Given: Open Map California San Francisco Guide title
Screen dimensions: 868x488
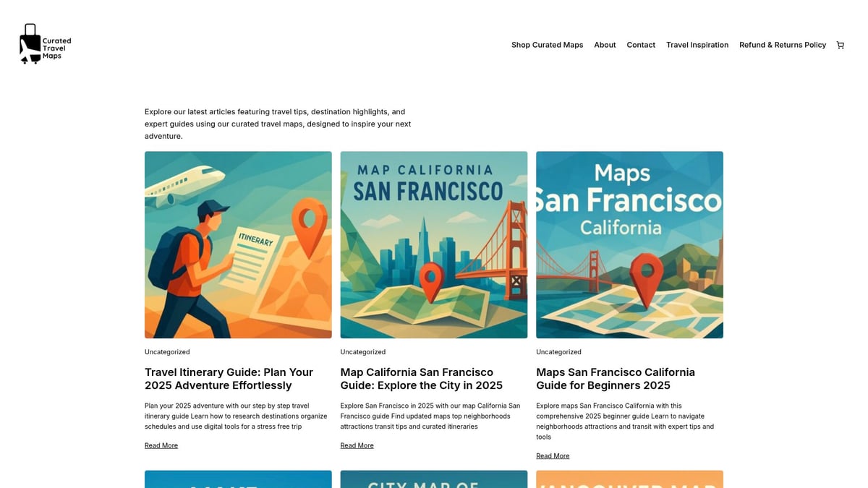Looking at the screenshot, I should point(421,379).
